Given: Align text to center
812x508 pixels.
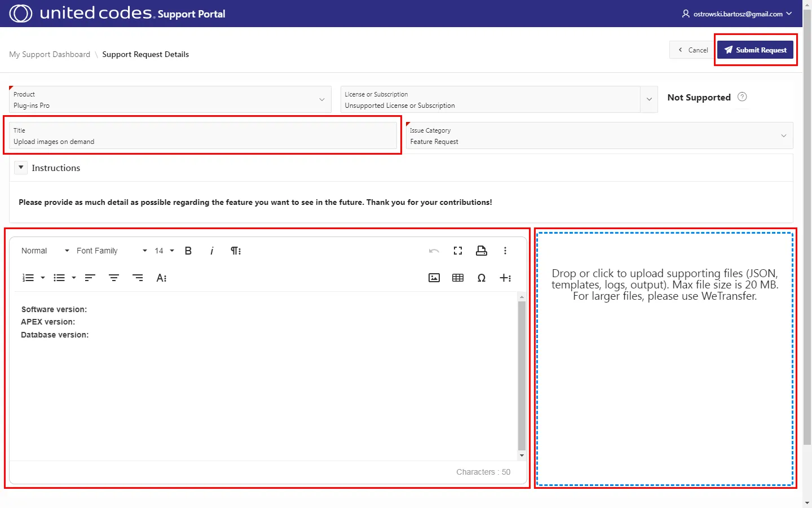Looking at the screenshot, I should (114, 278).
